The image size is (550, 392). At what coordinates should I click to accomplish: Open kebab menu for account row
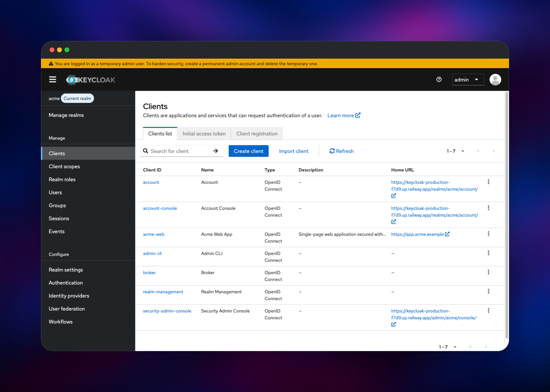coord(488,182)
